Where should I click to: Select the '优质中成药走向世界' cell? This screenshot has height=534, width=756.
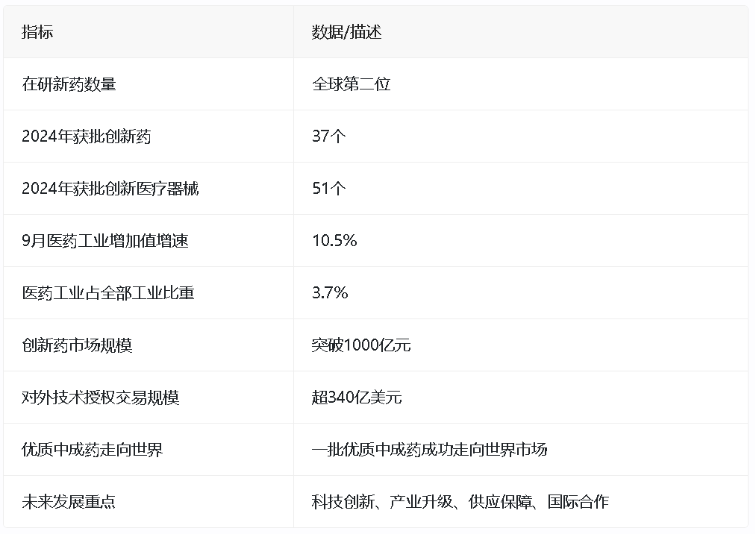pos(93,450)
